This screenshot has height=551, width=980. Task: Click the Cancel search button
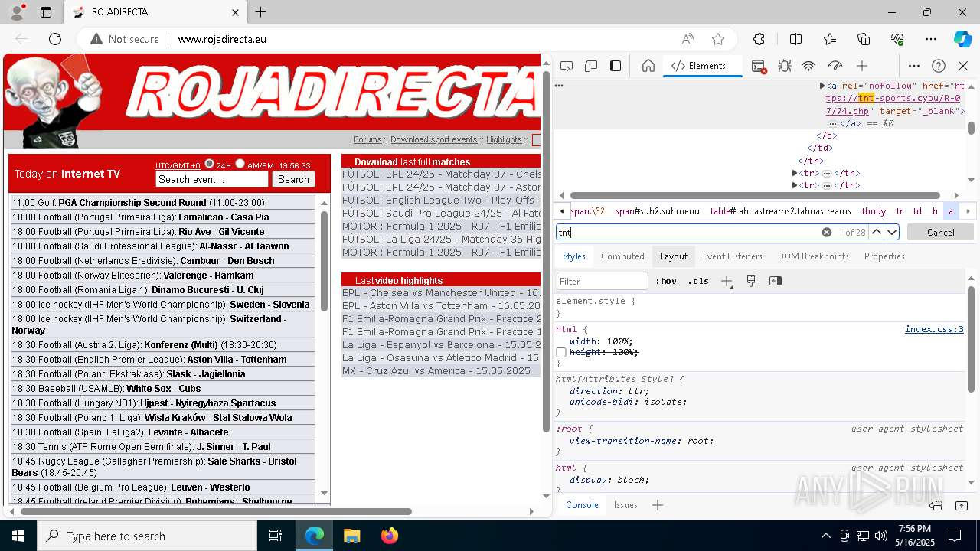[941, 232]
